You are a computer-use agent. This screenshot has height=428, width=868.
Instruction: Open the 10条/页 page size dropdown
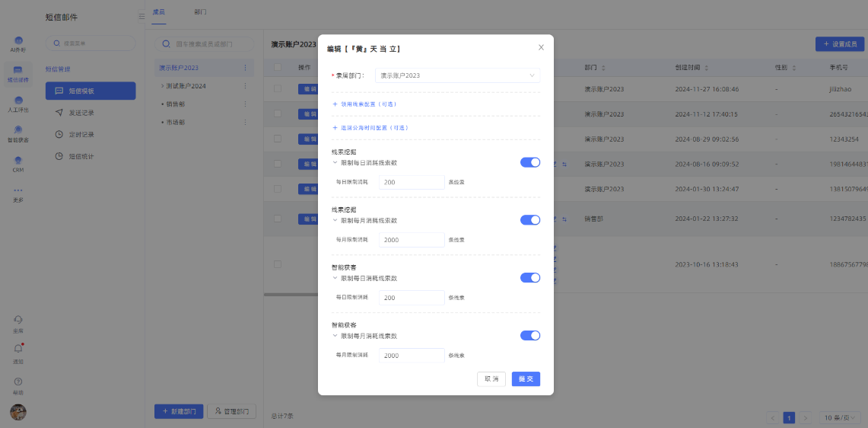(x=840, y=417)
